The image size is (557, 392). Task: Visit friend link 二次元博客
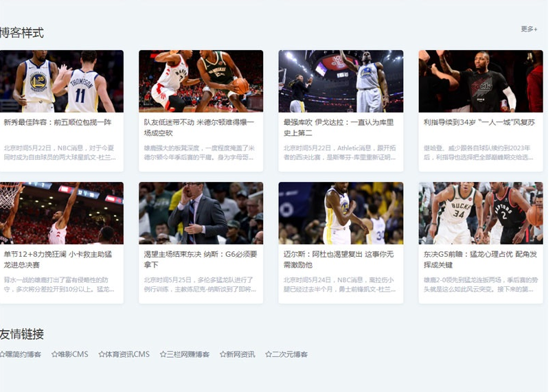(286, 354)
